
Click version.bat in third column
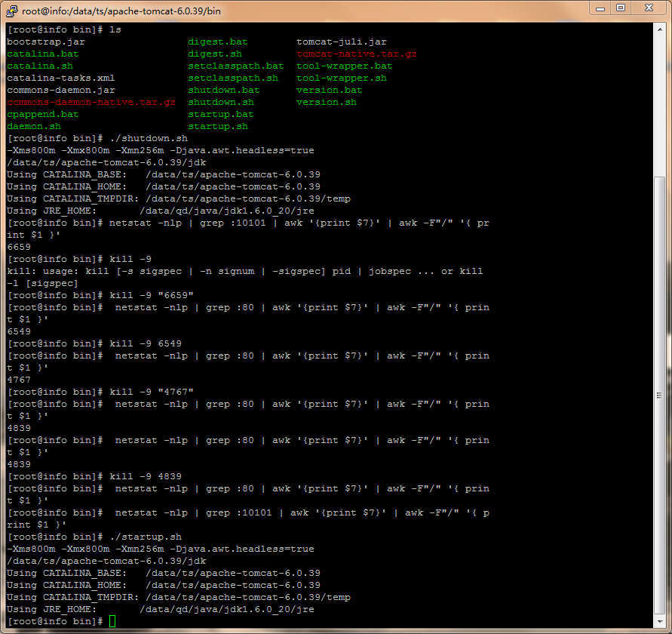coord(330,90)
